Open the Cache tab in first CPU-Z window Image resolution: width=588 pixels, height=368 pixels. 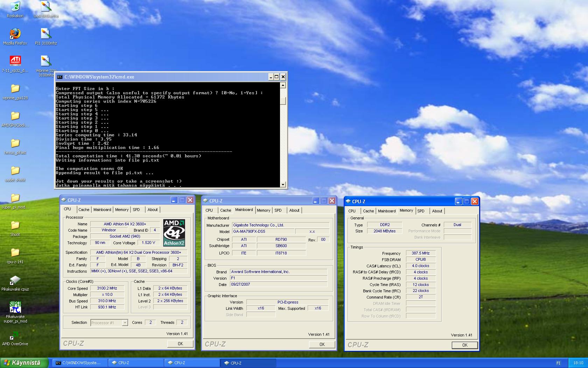(84, 210)
